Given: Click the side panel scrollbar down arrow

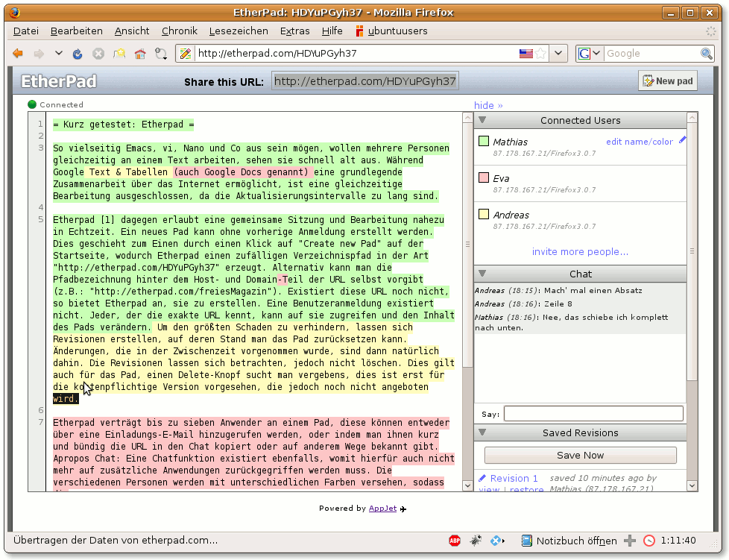Looking at the screenshot, I should [x=692, y=485].
